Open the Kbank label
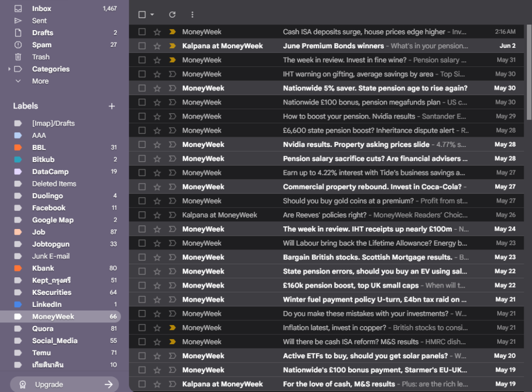 point(60,268)
